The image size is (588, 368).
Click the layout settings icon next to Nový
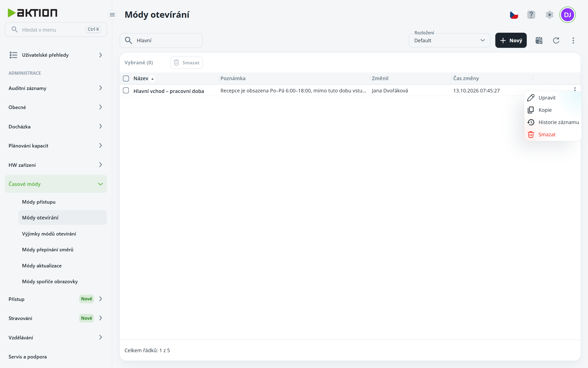pyautogui.click(x=539, y=40)
